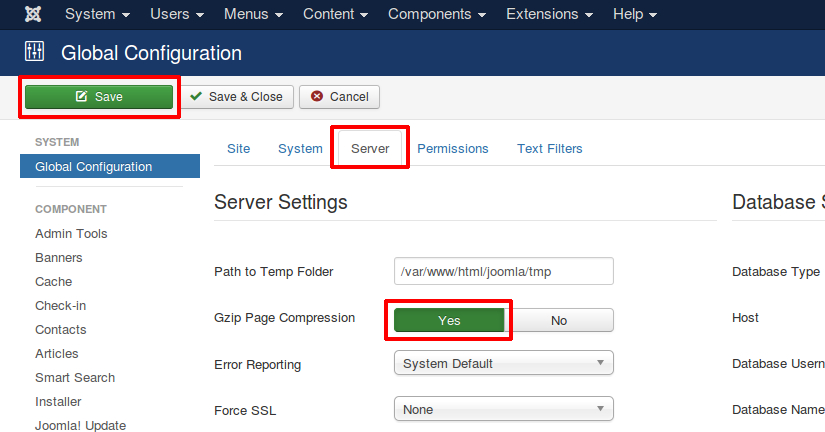The height and width of the screenshot is (432, 825).
Task: Click the Path to Temp Folder field
Action: (503, 271)
